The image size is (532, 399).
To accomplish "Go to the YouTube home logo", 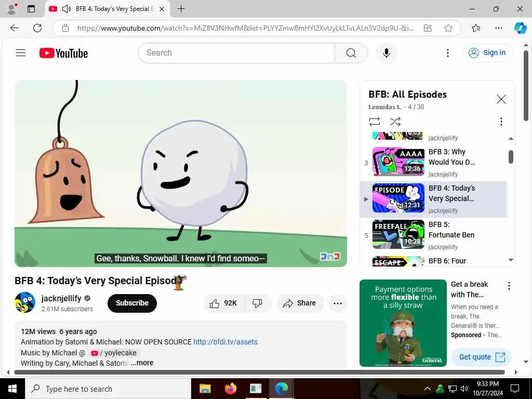I will coord(63,53).
